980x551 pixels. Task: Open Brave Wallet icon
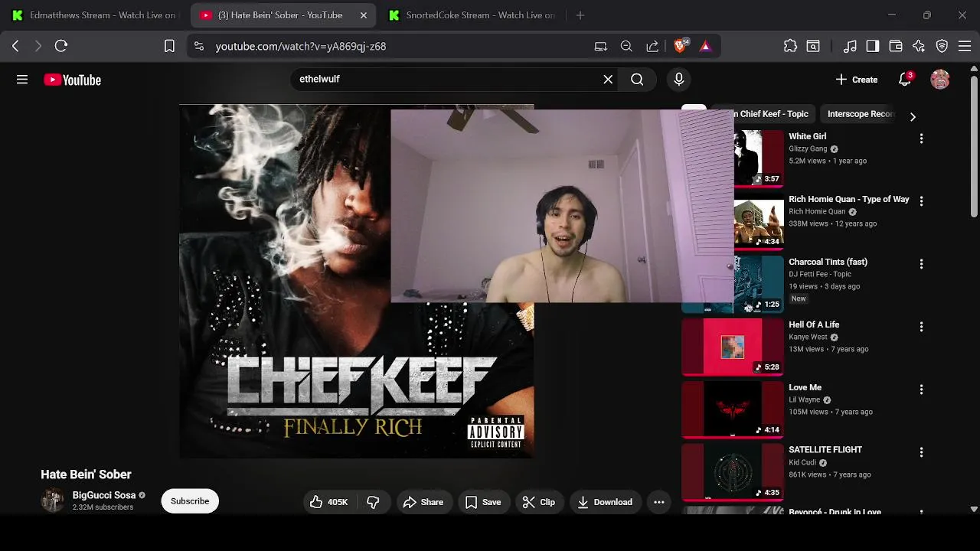coord(896,46)
